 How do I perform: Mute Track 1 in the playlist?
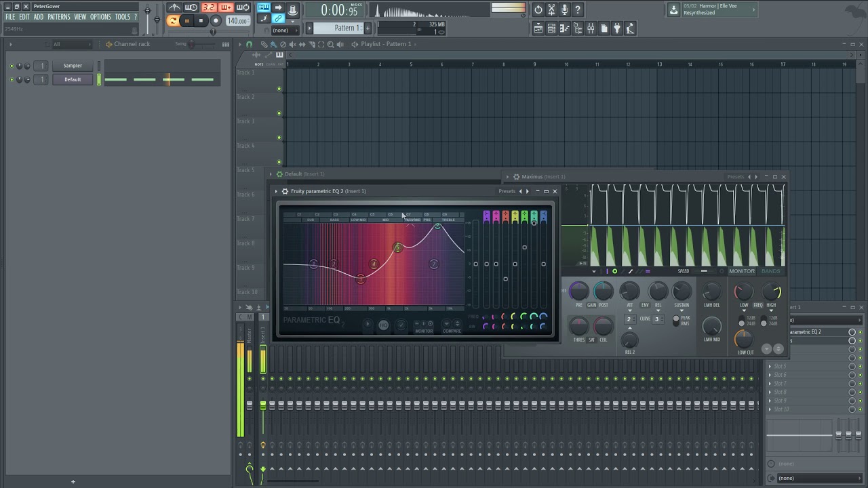point(279,89)
